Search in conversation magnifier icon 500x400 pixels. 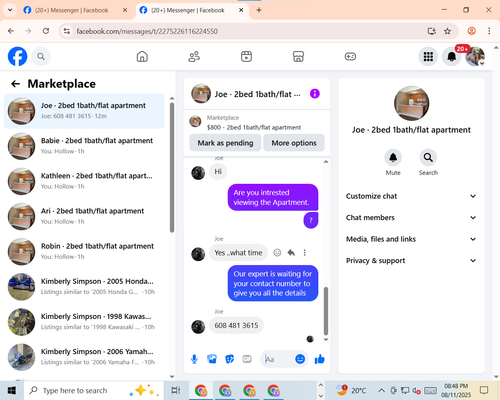(x=428, y=157)
